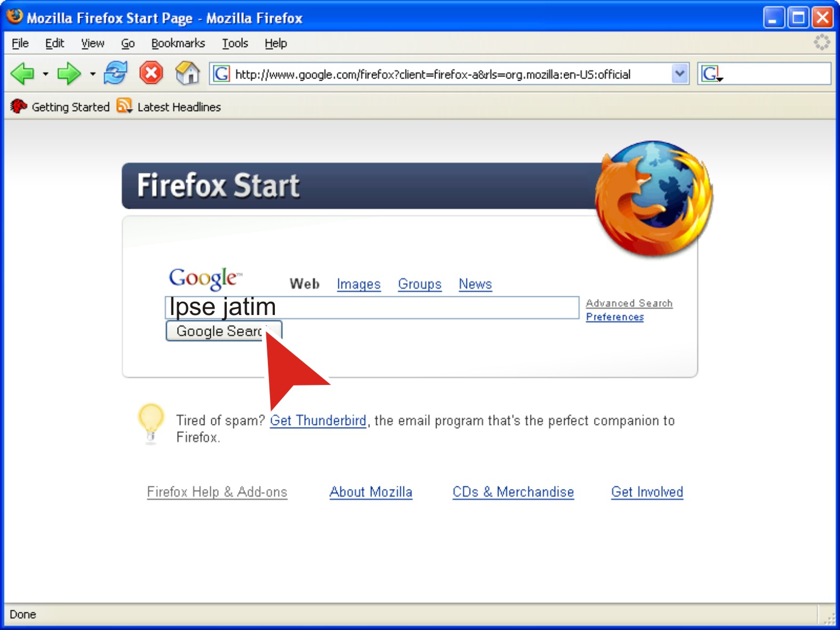This screenshot has height=630, width=840.
Task: Open the Help menu
Action: point(276,43)
